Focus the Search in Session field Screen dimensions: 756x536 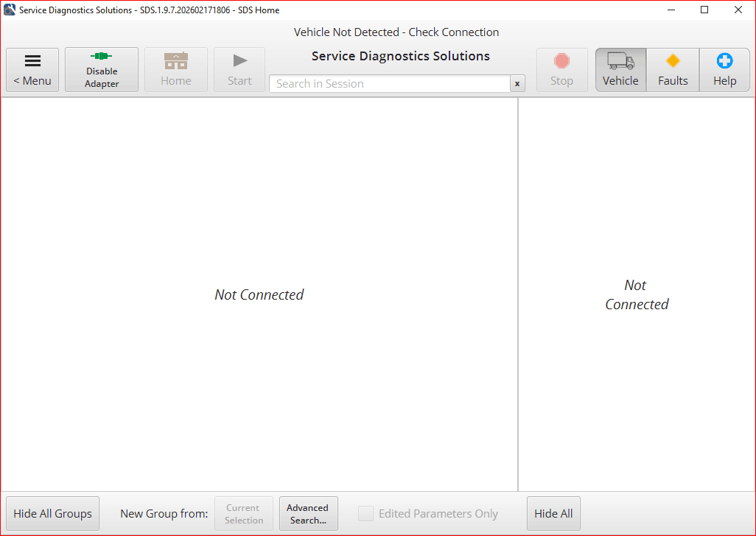point(389,84)
